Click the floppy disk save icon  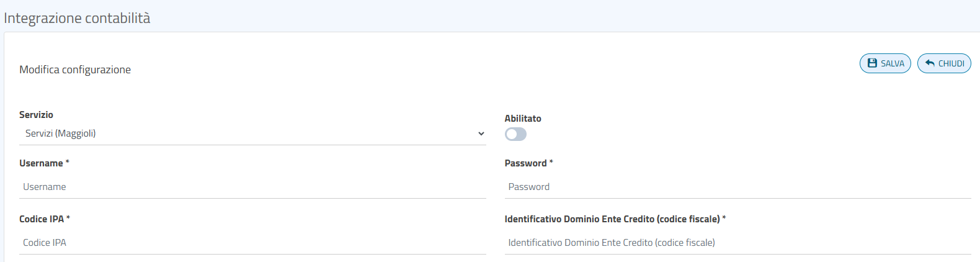(x=872, y=63)
